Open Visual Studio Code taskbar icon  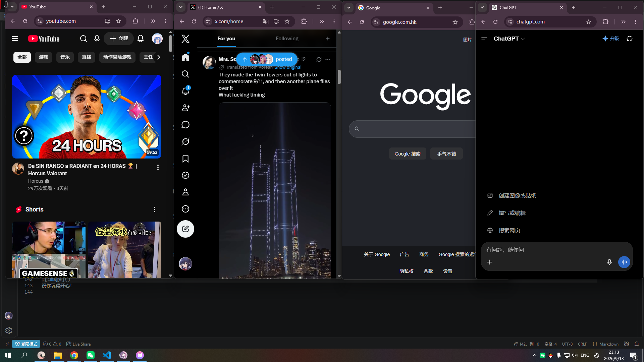[107, 355]
